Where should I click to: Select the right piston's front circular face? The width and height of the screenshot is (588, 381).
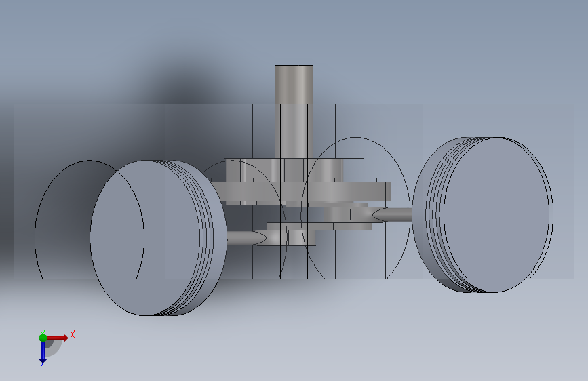point(498,214)
